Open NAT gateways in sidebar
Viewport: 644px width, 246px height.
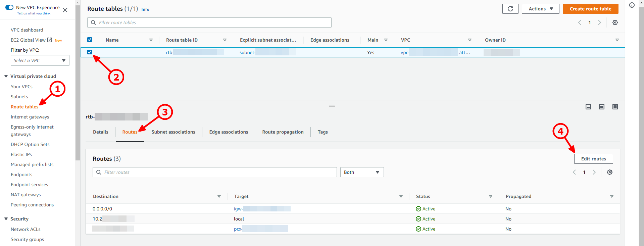pyautogui.click(x=26, y=195)
